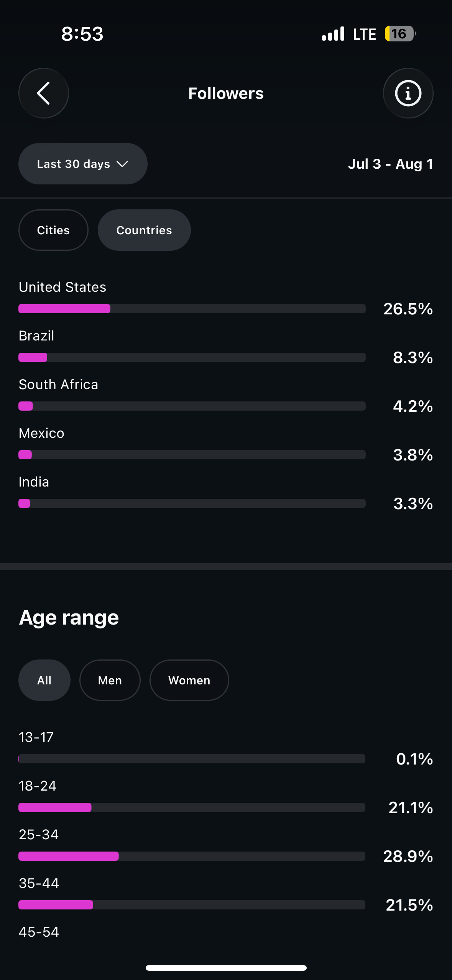Switch to the Cities tab
452x980 pixels.
(x=53, y=230)
